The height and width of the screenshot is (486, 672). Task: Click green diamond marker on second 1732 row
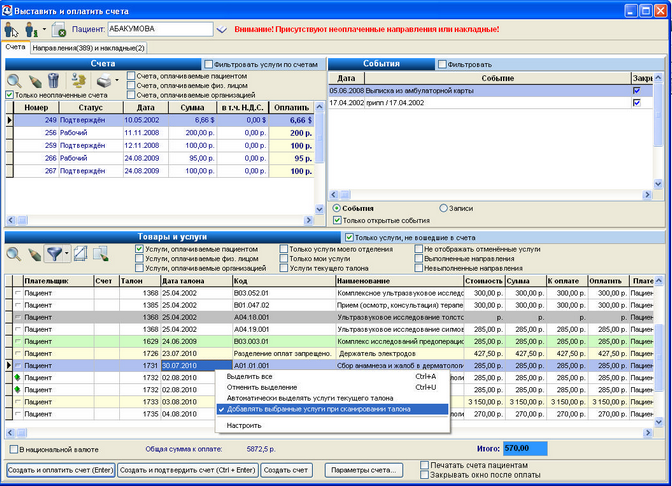click(18, 390)
